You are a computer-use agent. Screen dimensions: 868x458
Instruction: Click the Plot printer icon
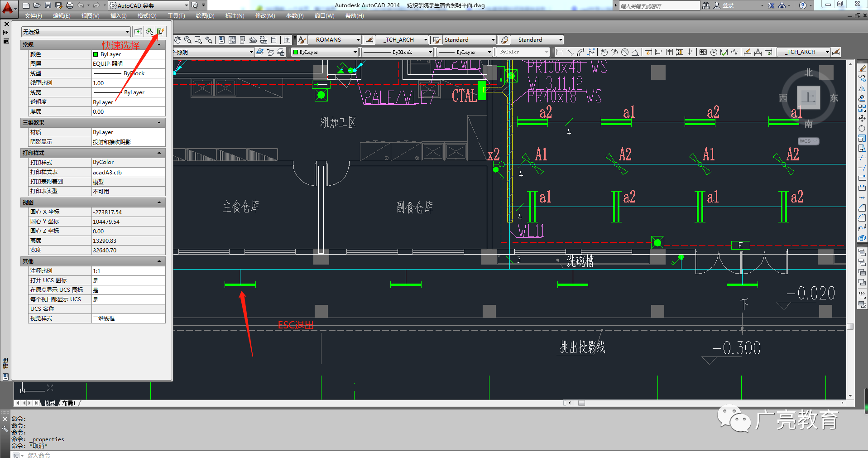pyautogui.click(x=69, y=5)
